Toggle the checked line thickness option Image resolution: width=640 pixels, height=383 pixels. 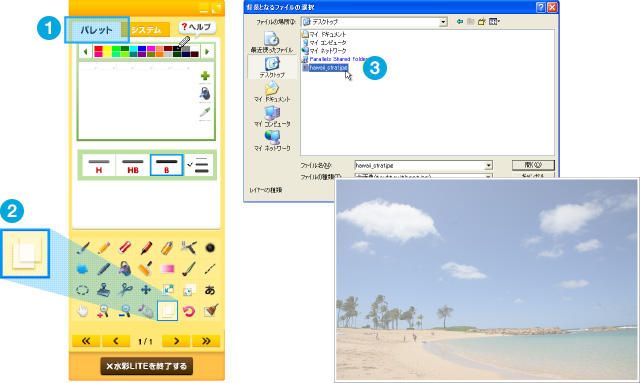point(199,165)
